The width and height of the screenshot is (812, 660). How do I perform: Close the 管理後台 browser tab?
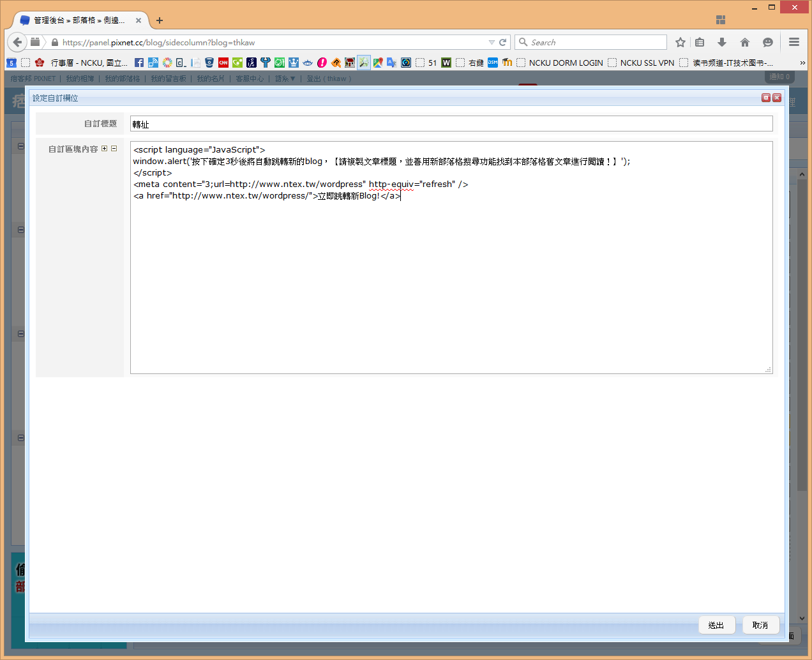point(139,20)
